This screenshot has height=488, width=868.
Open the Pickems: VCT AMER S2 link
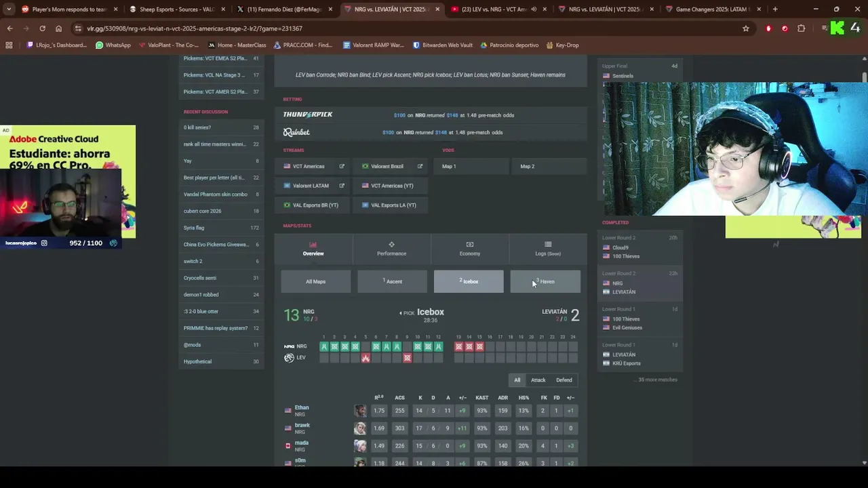(x=221, y=91)
